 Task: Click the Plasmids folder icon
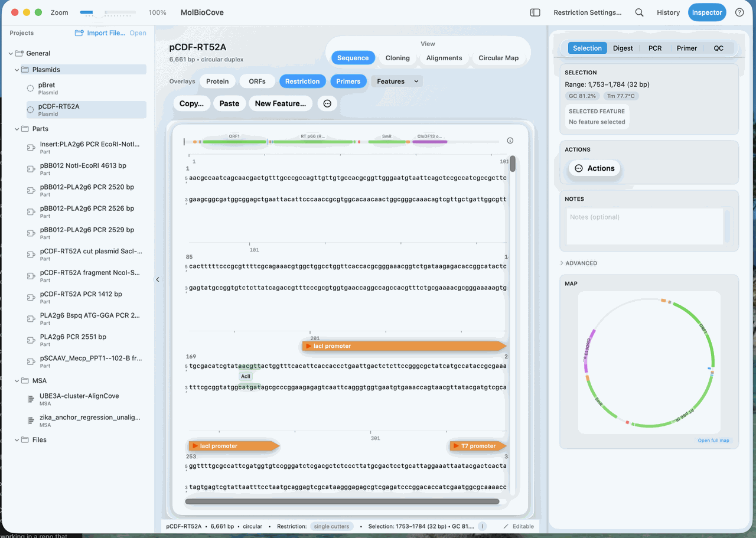[25, 70]
